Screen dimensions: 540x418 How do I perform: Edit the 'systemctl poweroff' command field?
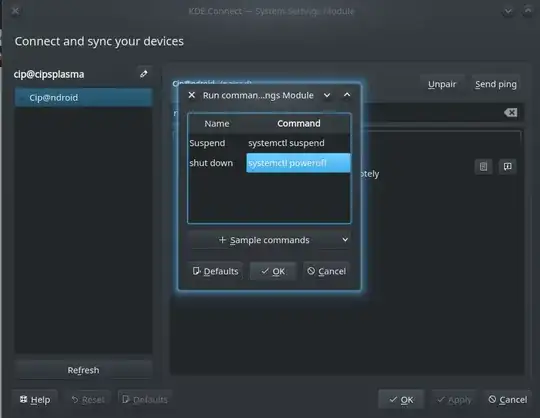coord(298,163)
